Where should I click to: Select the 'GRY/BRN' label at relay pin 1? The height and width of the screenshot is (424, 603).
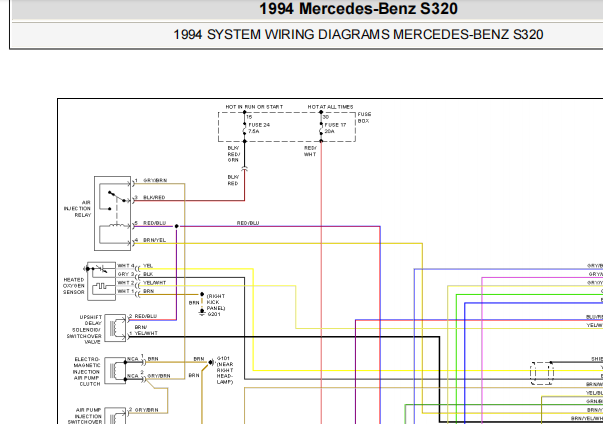point(155,180)
